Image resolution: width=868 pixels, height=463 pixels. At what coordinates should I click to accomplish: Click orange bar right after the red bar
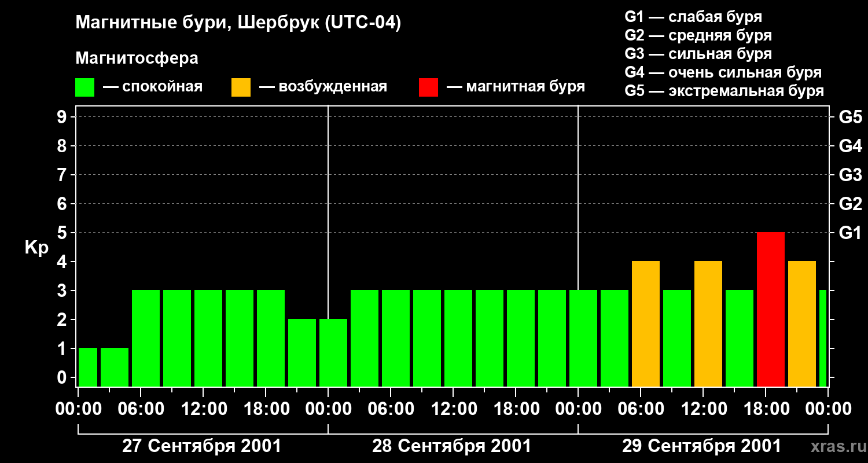pos(802,324)
